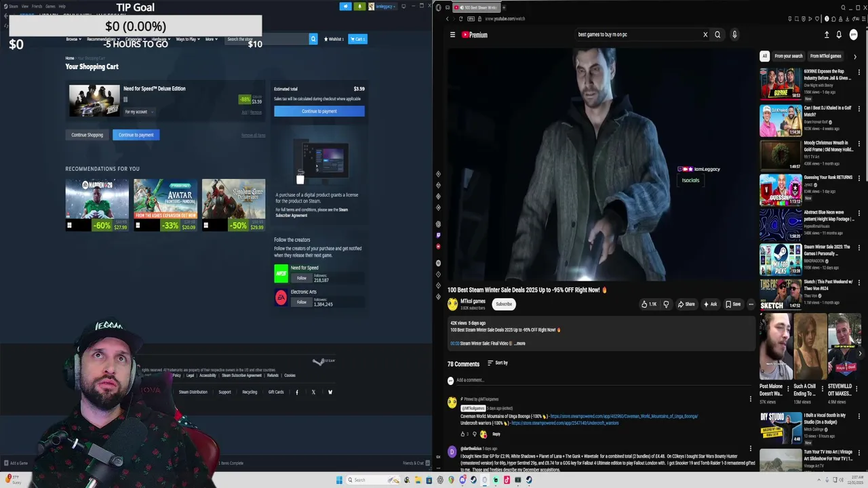Follow Electronic Arts creator on Steam
Viewport: 868px width, 488px height.
[x=302, y=302]
